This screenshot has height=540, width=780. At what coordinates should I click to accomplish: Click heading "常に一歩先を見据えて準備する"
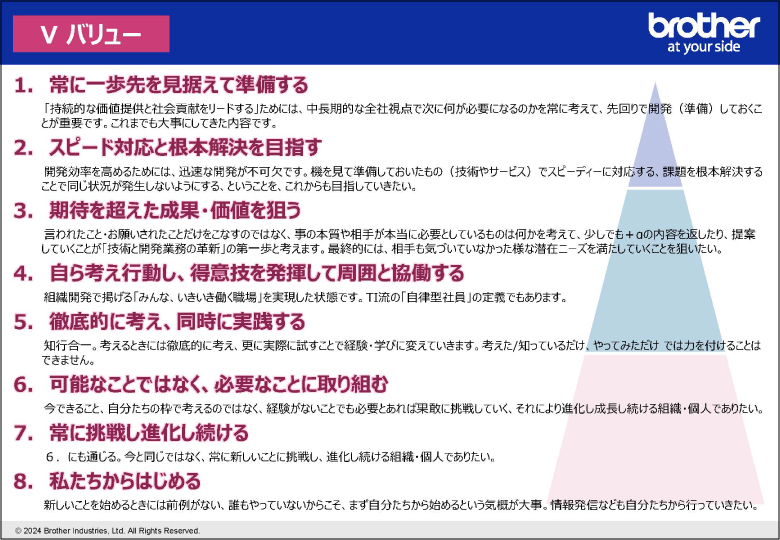tap(178, 85)
